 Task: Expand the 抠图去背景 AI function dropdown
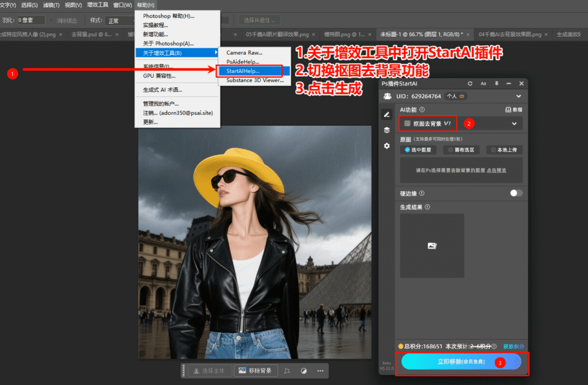point(514,123)
